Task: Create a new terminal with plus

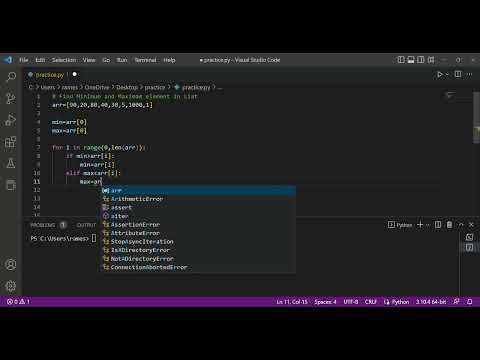Action: click(420, 225)
